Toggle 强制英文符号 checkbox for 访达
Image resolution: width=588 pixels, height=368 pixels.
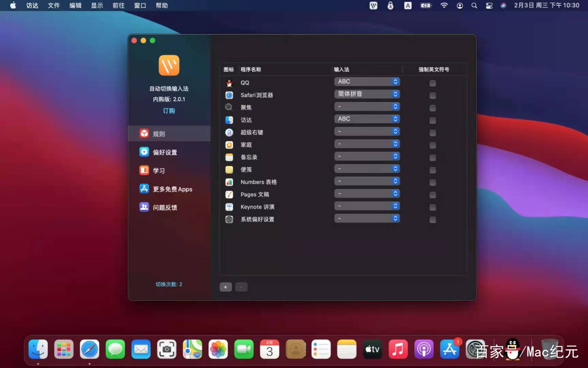tap(432, 120)
